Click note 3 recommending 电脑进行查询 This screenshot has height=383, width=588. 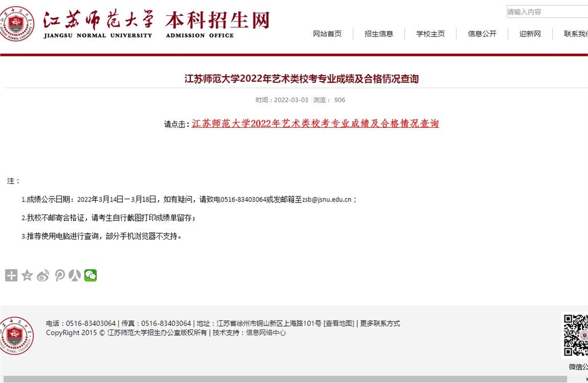tap(102, 236)
